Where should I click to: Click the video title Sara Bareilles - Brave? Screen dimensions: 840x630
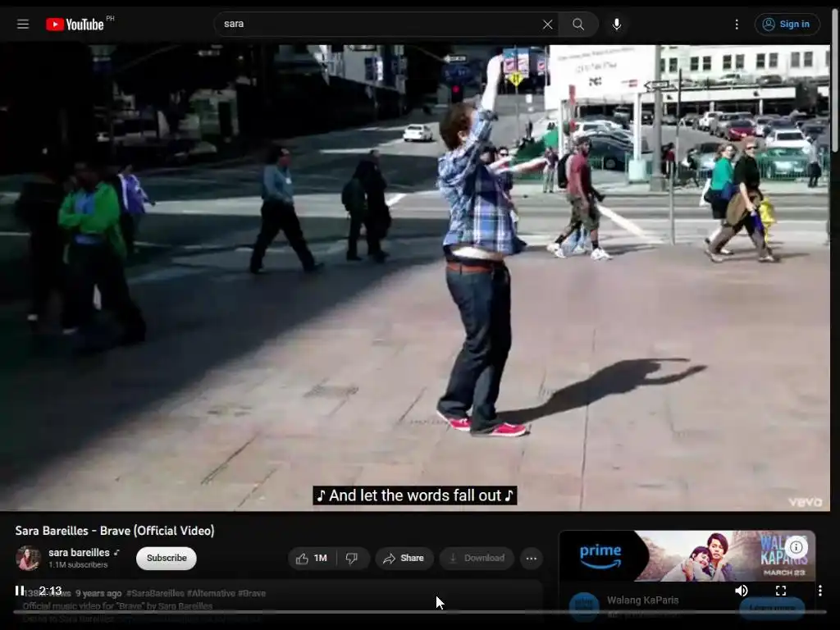[115, 531]
